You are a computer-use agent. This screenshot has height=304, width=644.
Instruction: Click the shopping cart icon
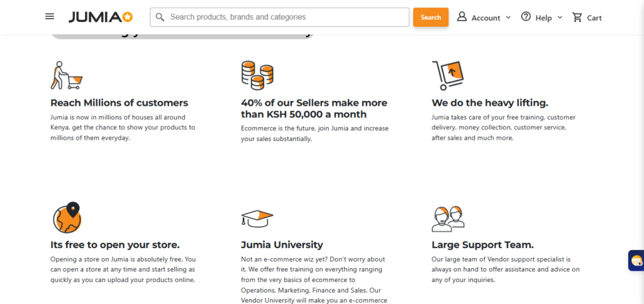pos(577,17)
